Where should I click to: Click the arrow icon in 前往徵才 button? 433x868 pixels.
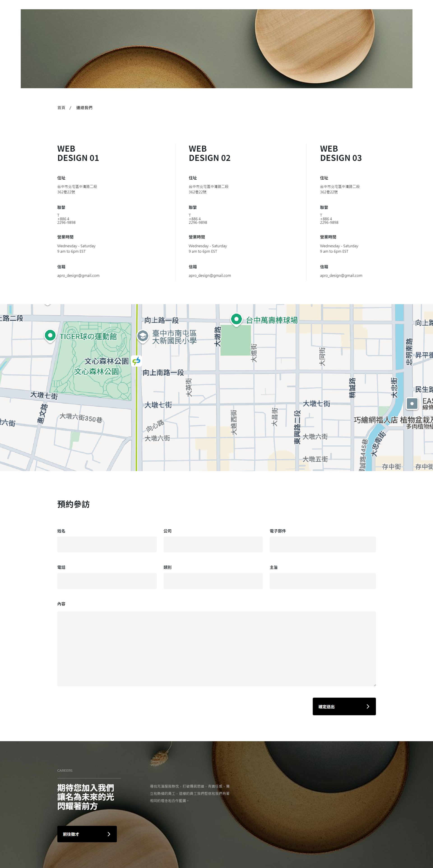point(109,834)
